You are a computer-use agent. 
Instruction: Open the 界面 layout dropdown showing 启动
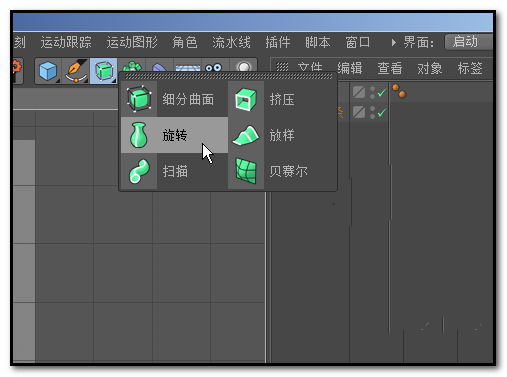[x=469, y=42]
